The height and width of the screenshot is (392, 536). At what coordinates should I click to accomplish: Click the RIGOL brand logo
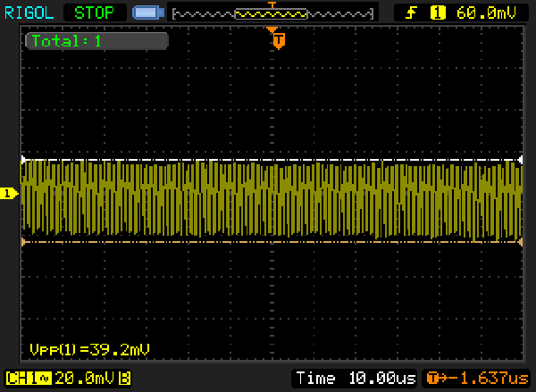click(x=29, y=13)
